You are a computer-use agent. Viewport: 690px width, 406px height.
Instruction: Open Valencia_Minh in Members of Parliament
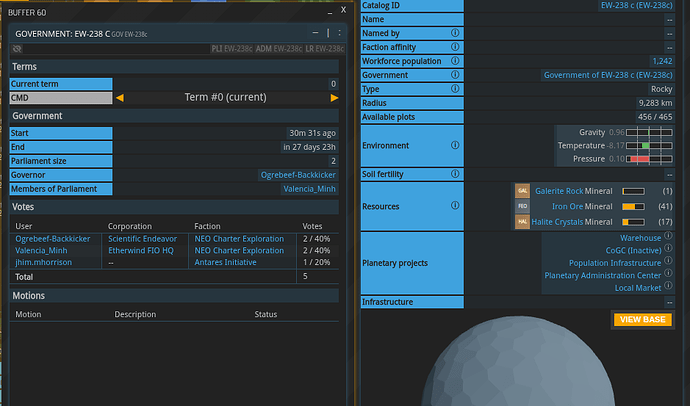309,189
